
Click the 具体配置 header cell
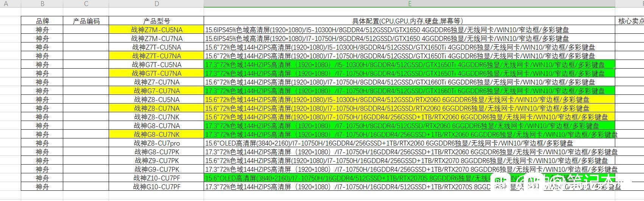click(x=410, y=21)
